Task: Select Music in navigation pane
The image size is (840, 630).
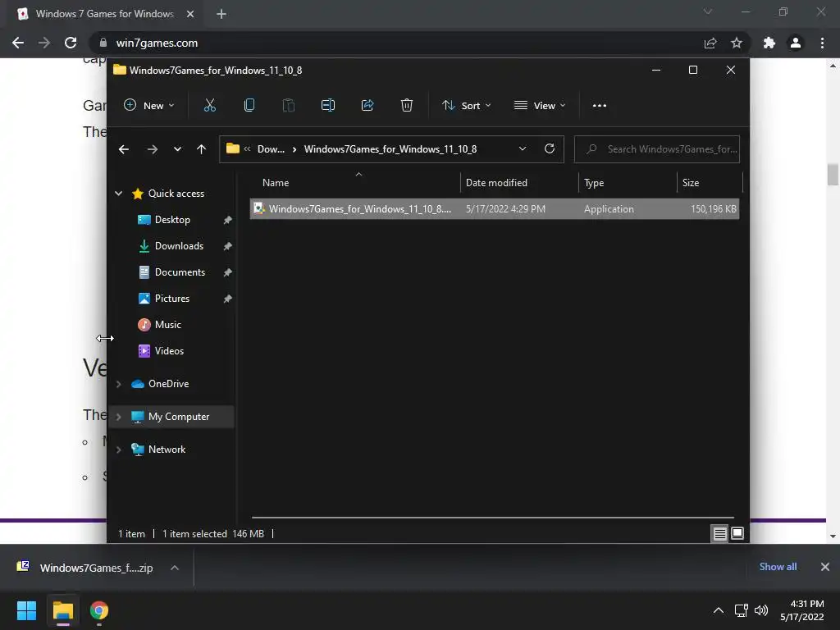Action: 167,325
